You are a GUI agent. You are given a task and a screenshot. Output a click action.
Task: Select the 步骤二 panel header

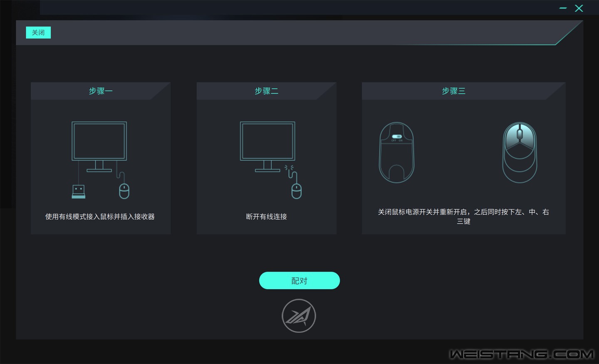click(x=266, y=91)
